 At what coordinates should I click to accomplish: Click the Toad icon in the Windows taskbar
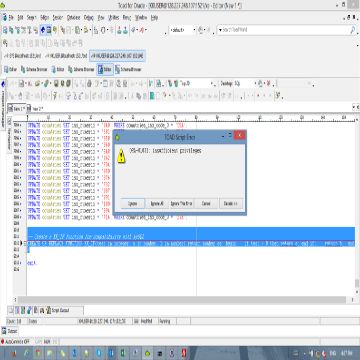click(x=147, y=353)
